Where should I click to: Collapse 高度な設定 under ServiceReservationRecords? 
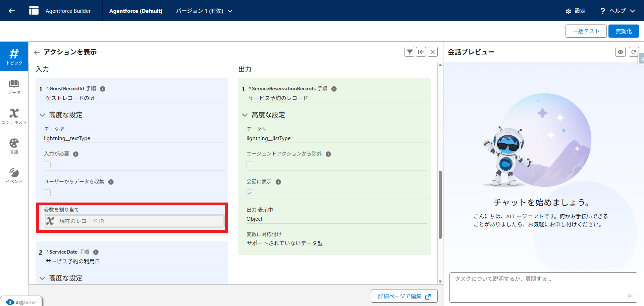pos(245,115)
